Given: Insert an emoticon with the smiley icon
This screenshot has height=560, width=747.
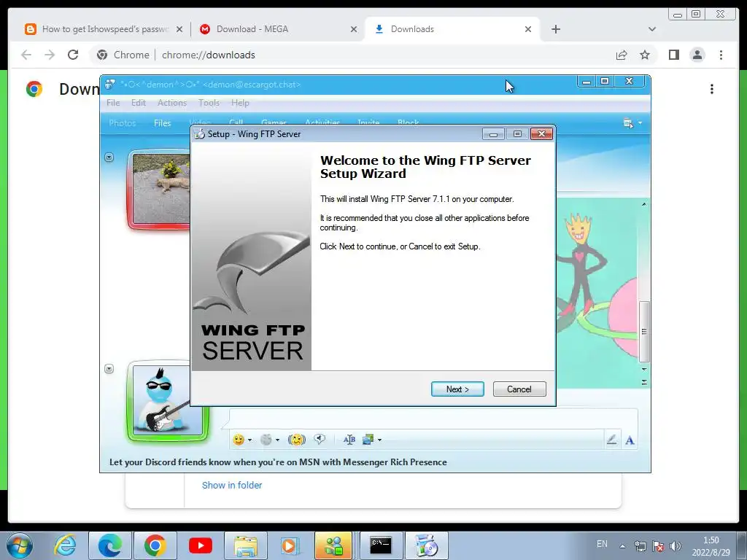Looking at the screenshot, I should pyautogui.click(x=239, y=440).
